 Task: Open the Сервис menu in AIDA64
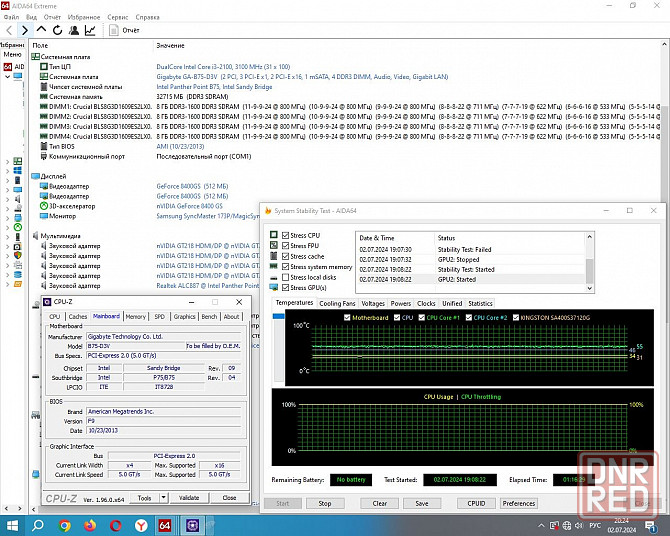tap(117, 17)
